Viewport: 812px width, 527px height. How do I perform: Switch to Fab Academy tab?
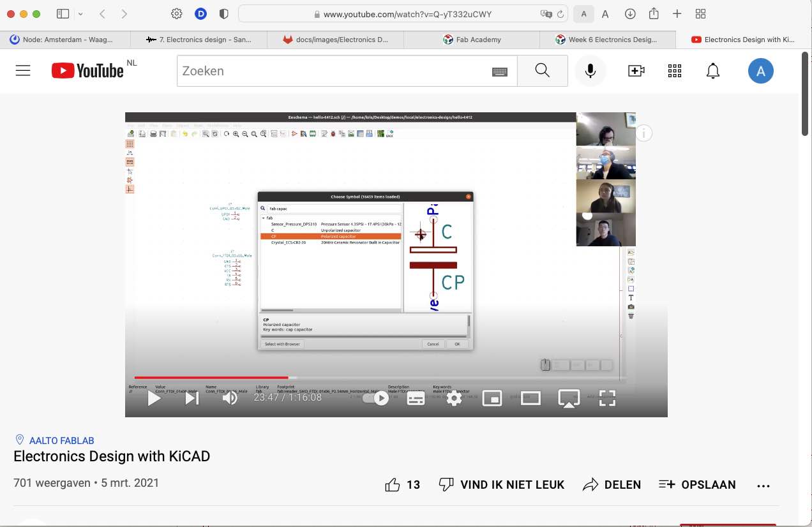(x=472, y=40)
